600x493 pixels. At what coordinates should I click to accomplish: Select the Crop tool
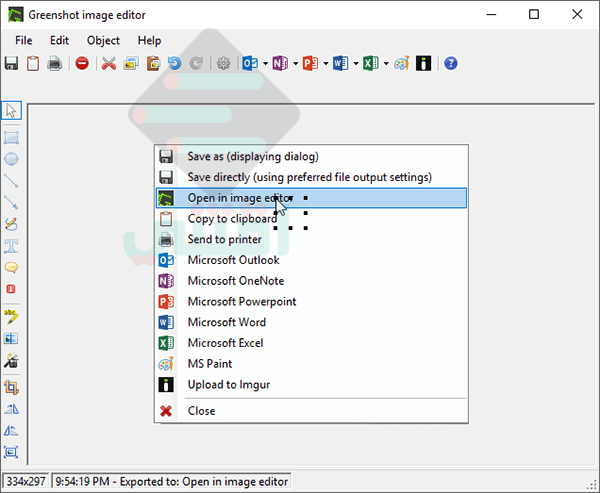coord(11,388)
